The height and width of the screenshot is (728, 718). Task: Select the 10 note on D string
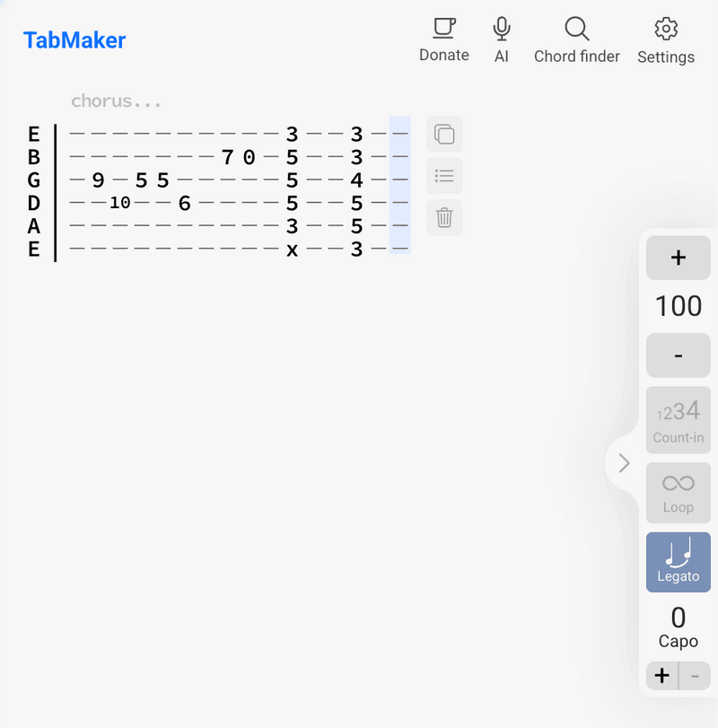pos(119,203)
